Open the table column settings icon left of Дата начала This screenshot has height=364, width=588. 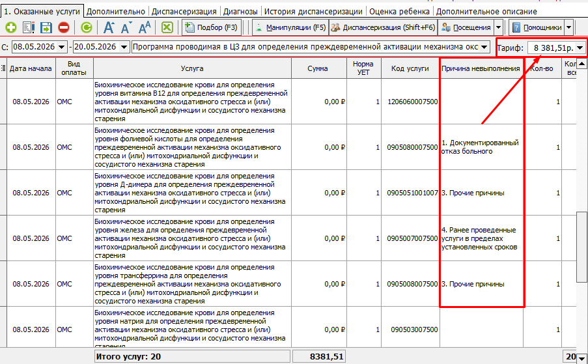click(x=3, y=68)
